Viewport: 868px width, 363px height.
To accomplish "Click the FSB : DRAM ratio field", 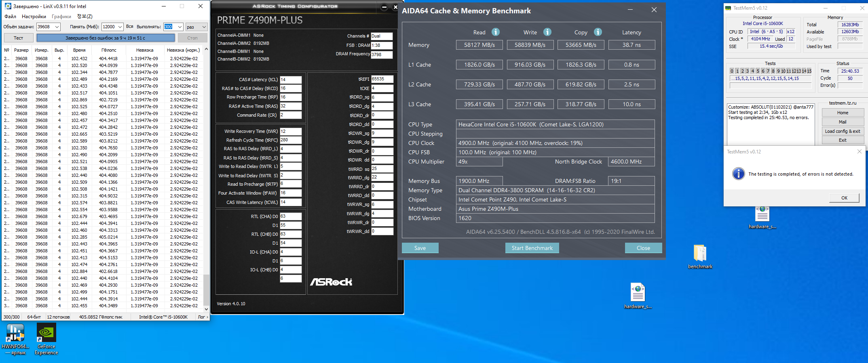I will tap(382, 45).
